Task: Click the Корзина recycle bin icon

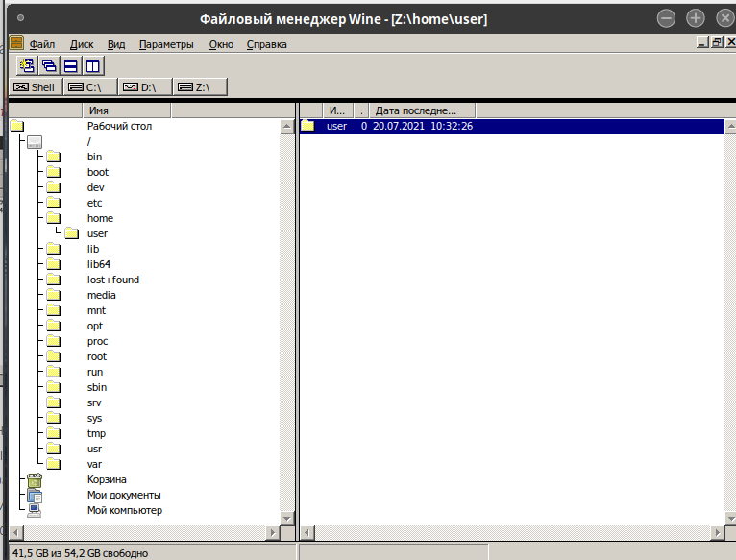Action: click(x=35, y=479)
